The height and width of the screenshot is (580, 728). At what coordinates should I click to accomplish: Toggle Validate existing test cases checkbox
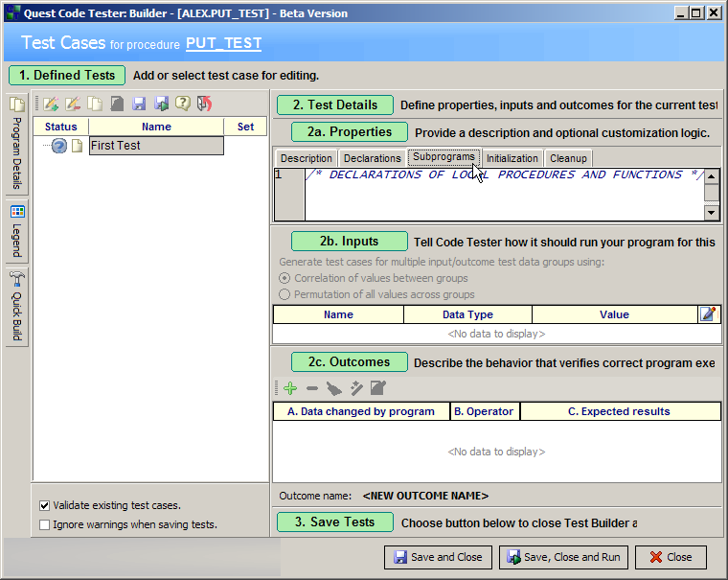(45, 505)
